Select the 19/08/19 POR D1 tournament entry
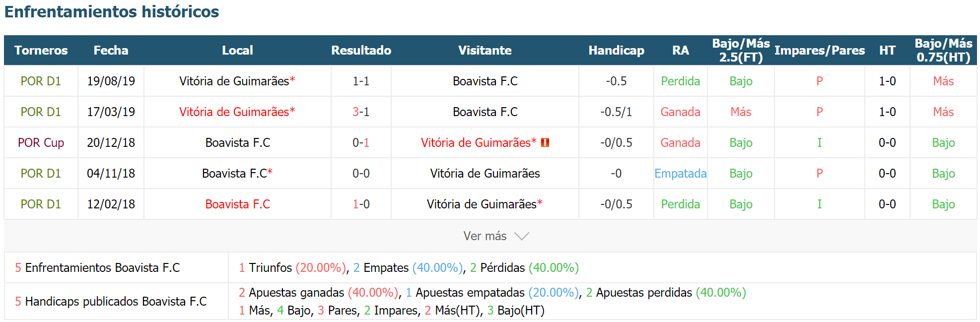The width and height of the screenshot is (980, 322). pos(41,81)
